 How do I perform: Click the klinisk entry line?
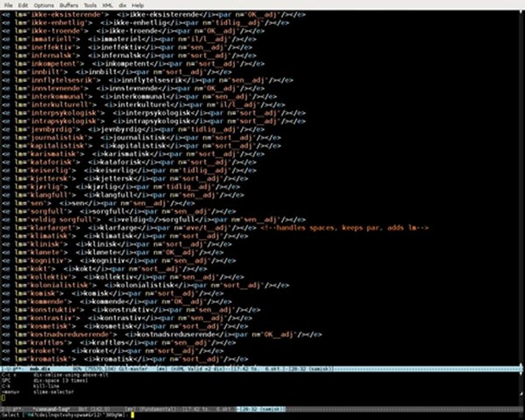coord(117,244)
